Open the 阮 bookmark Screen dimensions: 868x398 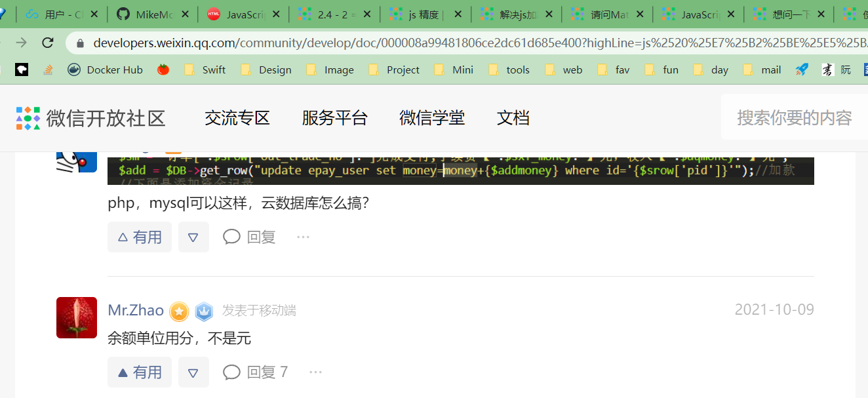tap(837, 70)
